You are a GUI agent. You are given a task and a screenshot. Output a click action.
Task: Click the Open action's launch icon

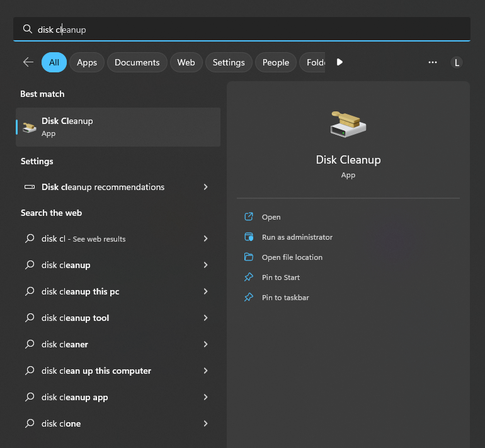[249, 216]
